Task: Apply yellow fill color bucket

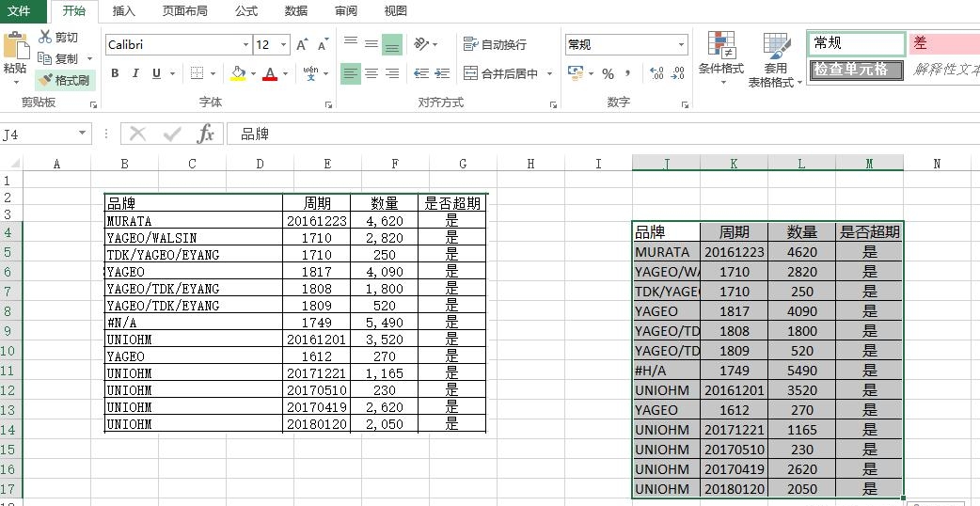Action: [238, 73]
